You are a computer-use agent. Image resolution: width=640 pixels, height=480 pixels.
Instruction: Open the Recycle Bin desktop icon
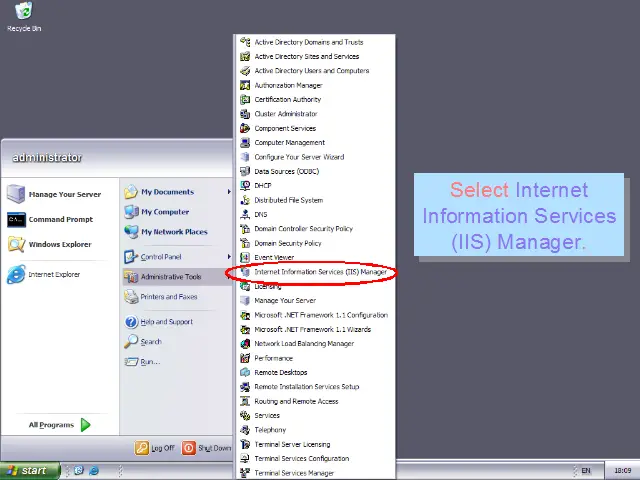(x=24, y=17)
